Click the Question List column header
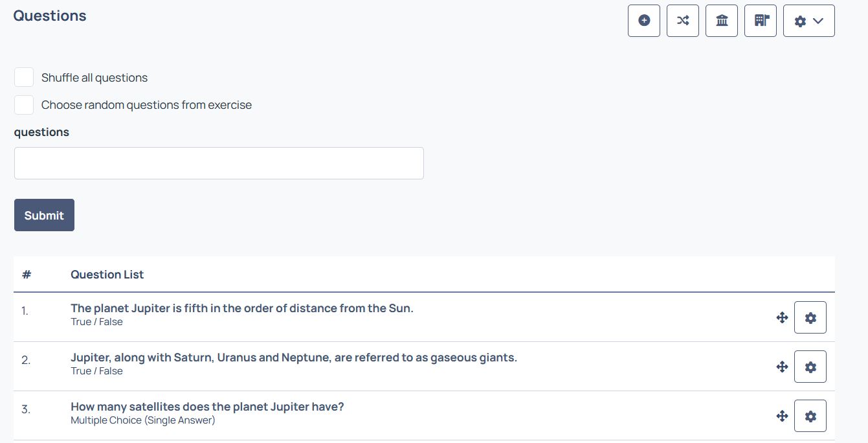This screenshot has width=868, height=443. [107, 275]
